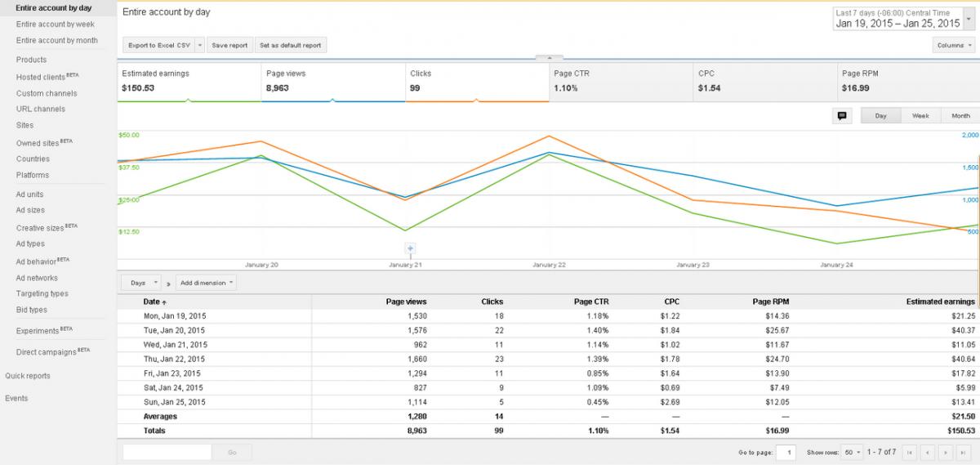Go to the first page arrow
Image resolution: width=980 pixels, height=465 pixels.
(911, 452)
